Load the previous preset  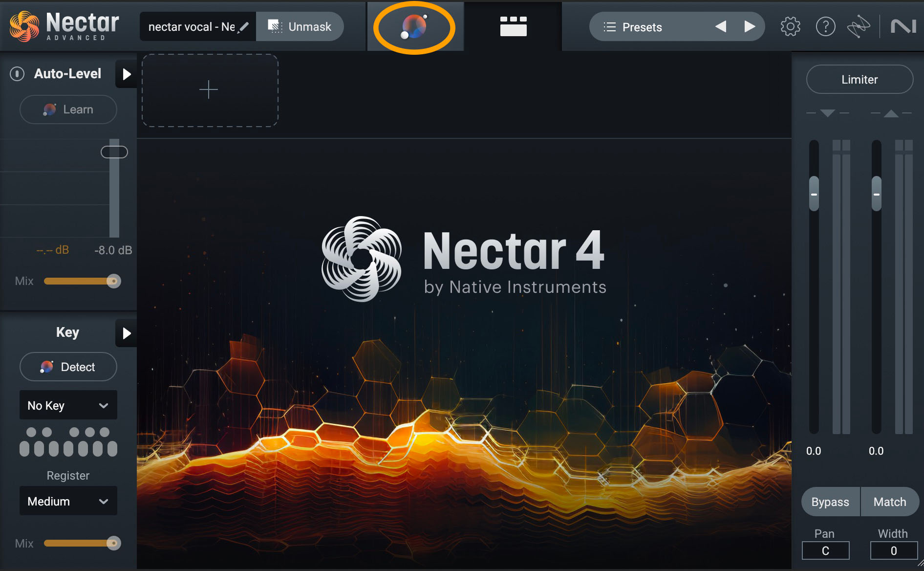tap(720, 26)
